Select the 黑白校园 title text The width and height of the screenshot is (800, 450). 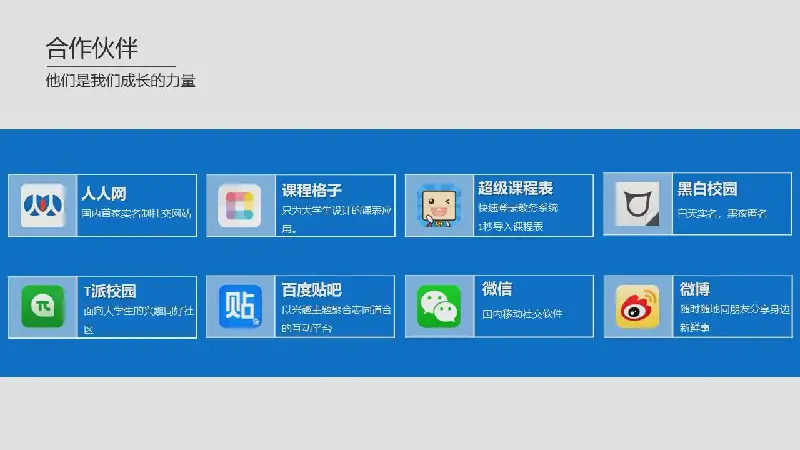tap(707, 189)
